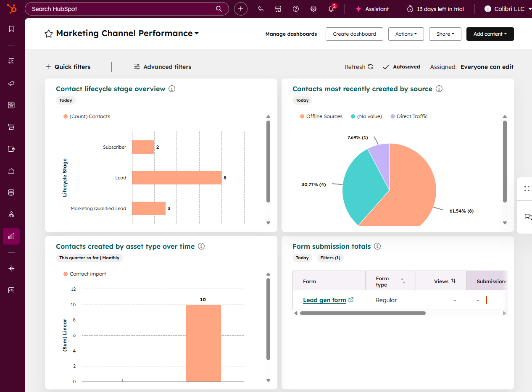Open the Actions dropdown

(406, 34)
